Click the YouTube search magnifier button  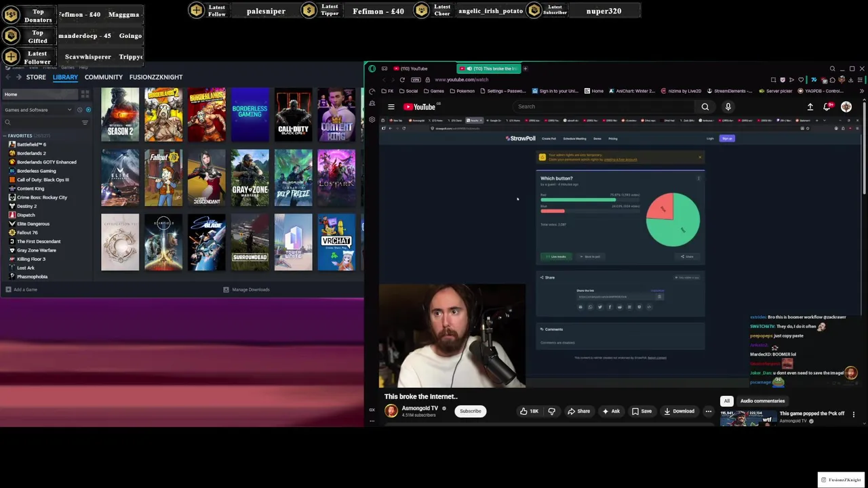tap(705, 106)
